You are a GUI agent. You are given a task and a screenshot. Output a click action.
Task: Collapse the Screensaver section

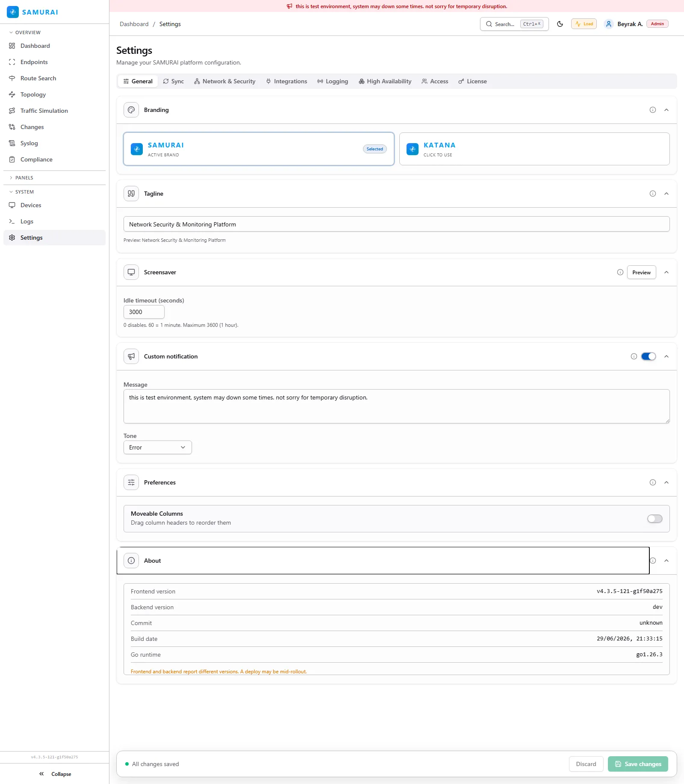(666, 272)
